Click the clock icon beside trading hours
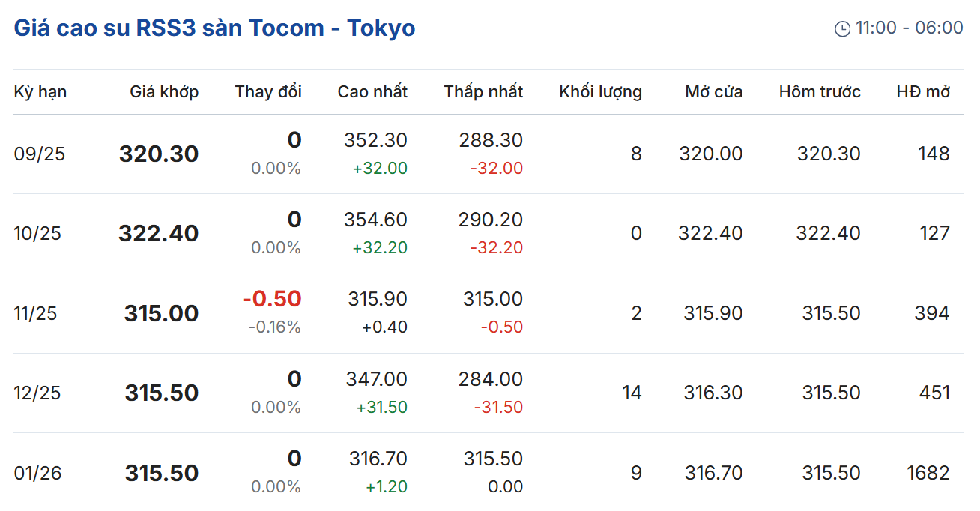 (x=842, y=28)
